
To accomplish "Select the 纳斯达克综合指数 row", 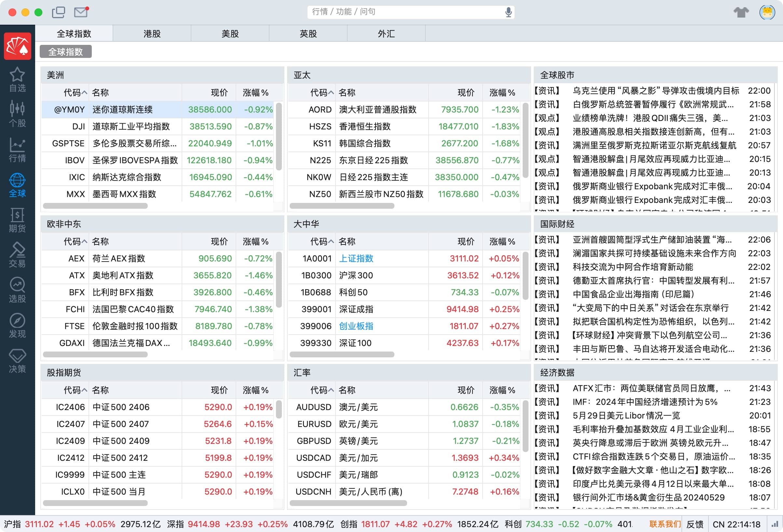I will pyautogui.click(x=158, y=178).
